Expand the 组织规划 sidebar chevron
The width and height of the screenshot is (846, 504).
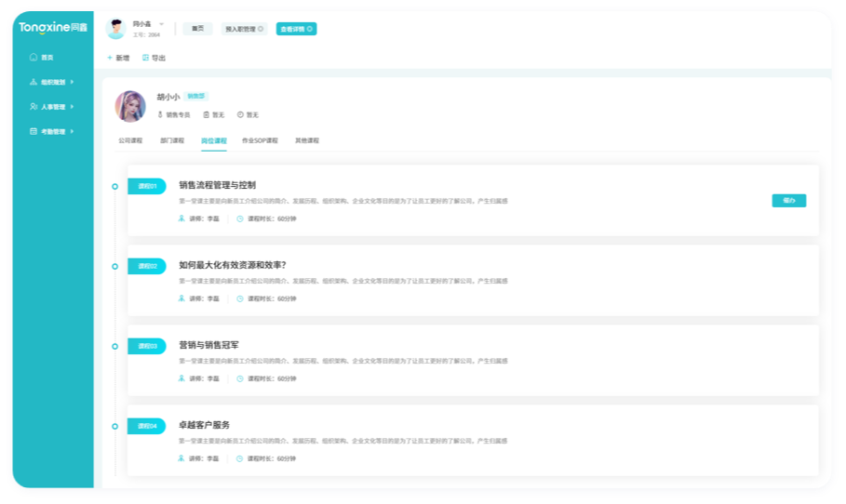click(72, 82)
